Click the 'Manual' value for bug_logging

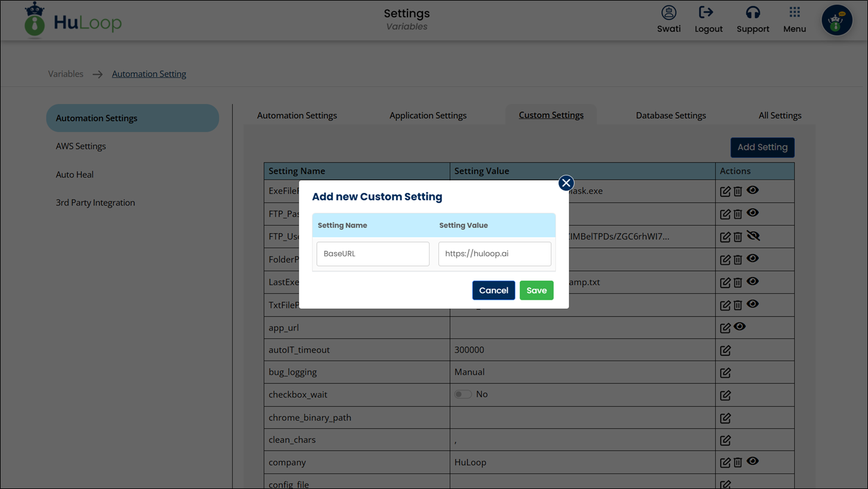click(469, 372)
